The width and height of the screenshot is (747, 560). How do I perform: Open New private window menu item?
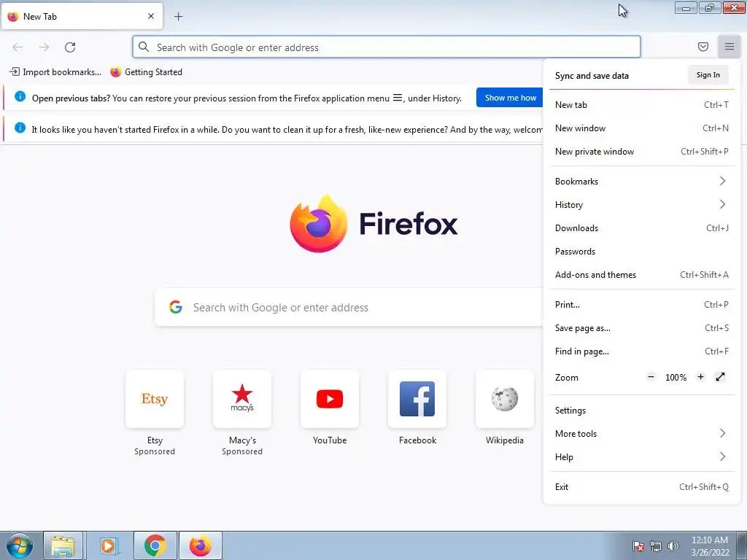tap(642, 152)
